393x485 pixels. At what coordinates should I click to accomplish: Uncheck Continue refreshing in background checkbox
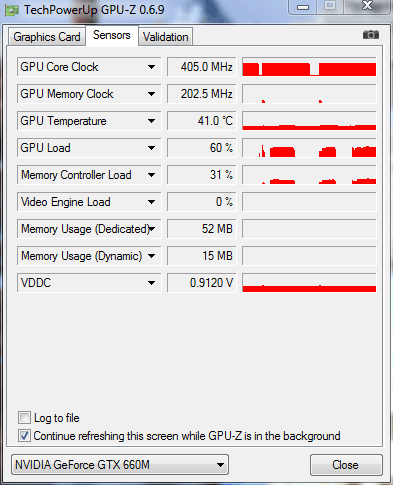24,436
